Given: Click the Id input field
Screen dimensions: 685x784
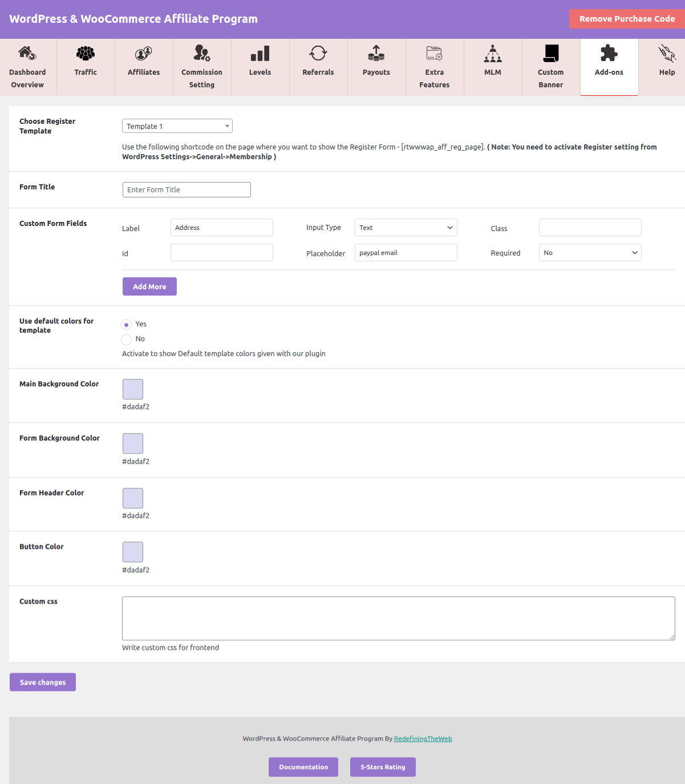Looking at the screenshot, I should (x=222, y=253).
